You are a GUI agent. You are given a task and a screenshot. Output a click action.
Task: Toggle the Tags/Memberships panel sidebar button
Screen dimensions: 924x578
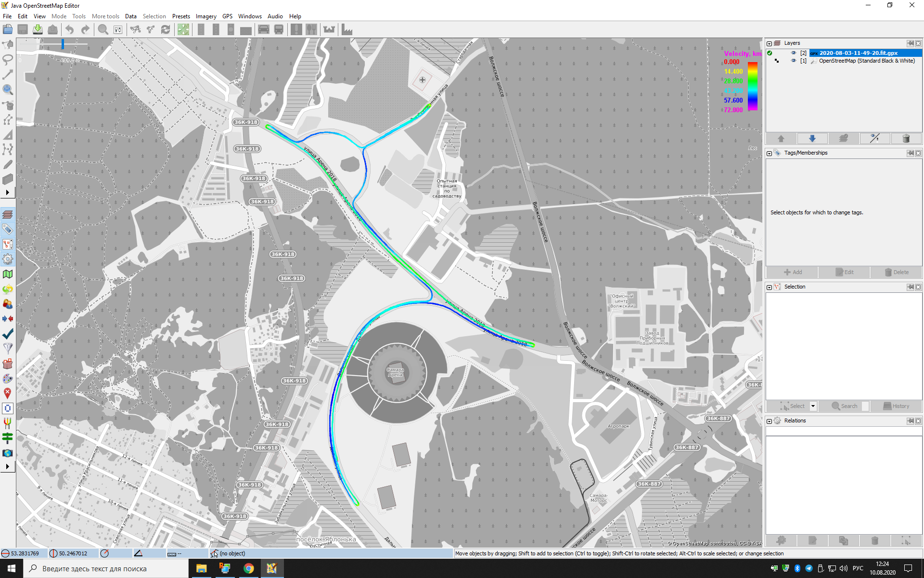click(8, 229)
